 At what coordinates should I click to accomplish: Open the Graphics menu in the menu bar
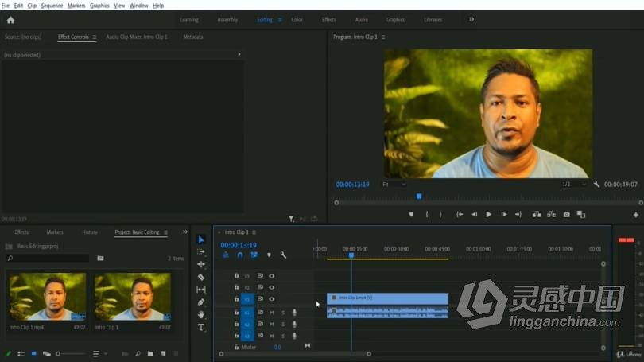[99, 6]
